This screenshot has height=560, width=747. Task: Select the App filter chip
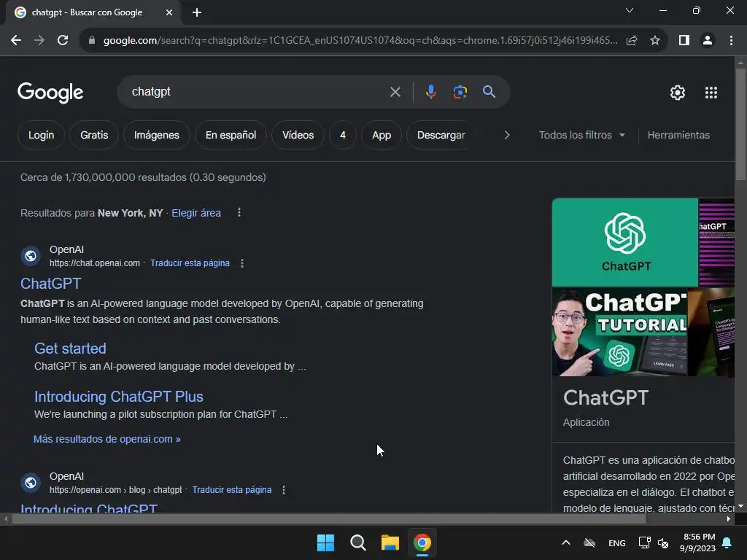(382, 135)
